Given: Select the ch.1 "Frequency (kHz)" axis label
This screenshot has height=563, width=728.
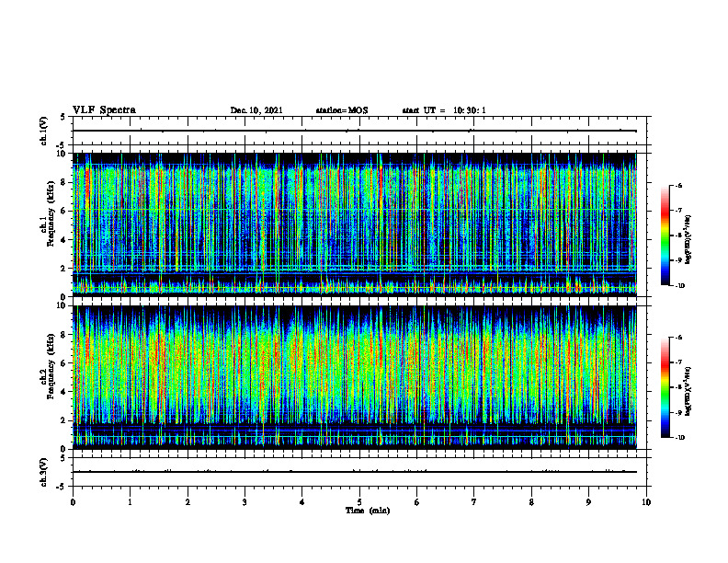Looking at the screenshot, I should 51,214.
